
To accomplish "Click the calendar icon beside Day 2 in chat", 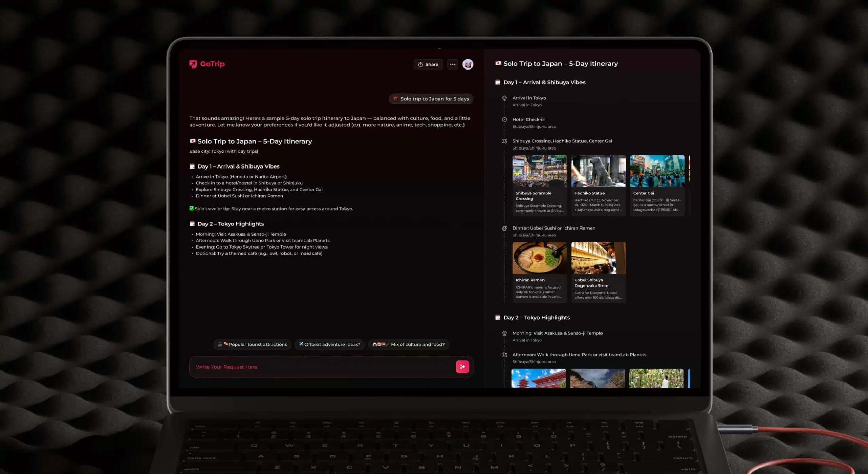I will pos(192,224).
